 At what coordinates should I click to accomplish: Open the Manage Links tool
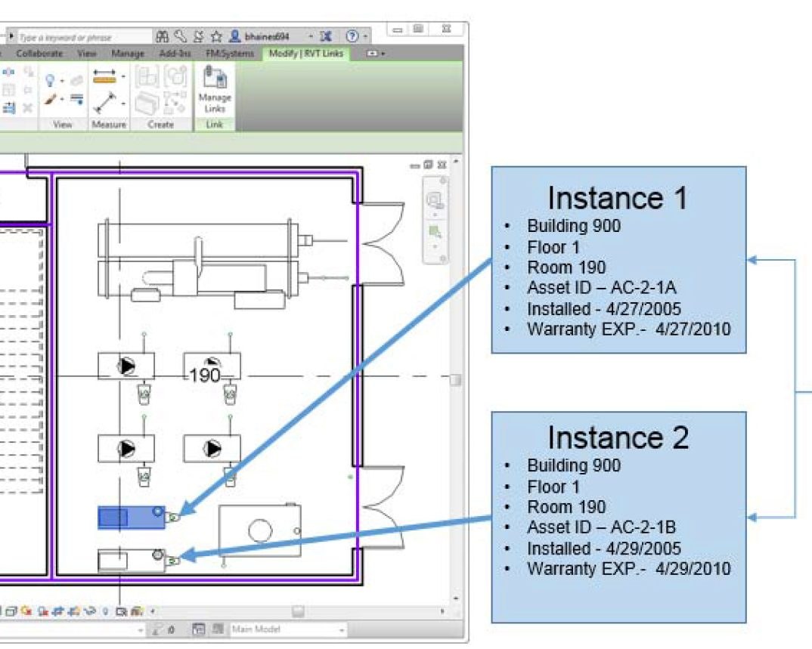coord(215,89)
